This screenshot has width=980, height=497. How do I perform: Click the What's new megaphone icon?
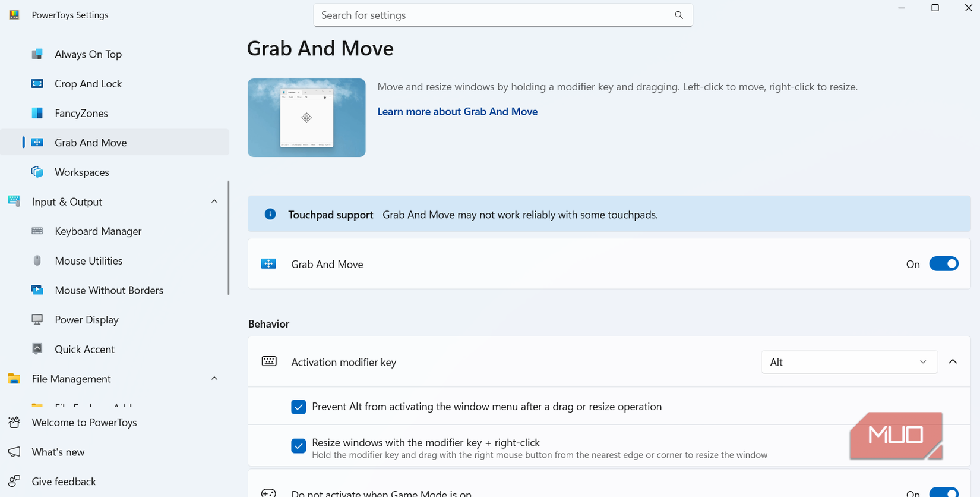[14, 452]
